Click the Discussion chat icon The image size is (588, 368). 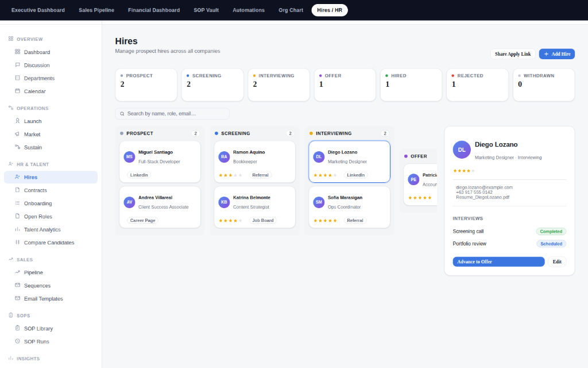click(x=18, y=65)
